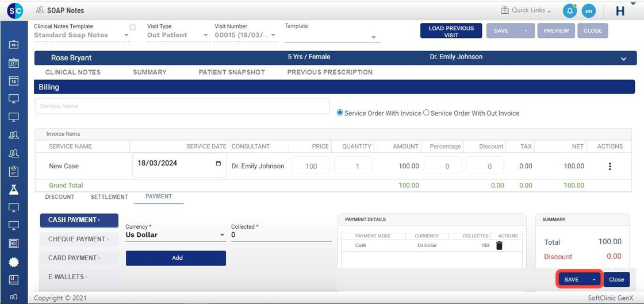
Task: Click the Preview button
Action: pos(556,31)
